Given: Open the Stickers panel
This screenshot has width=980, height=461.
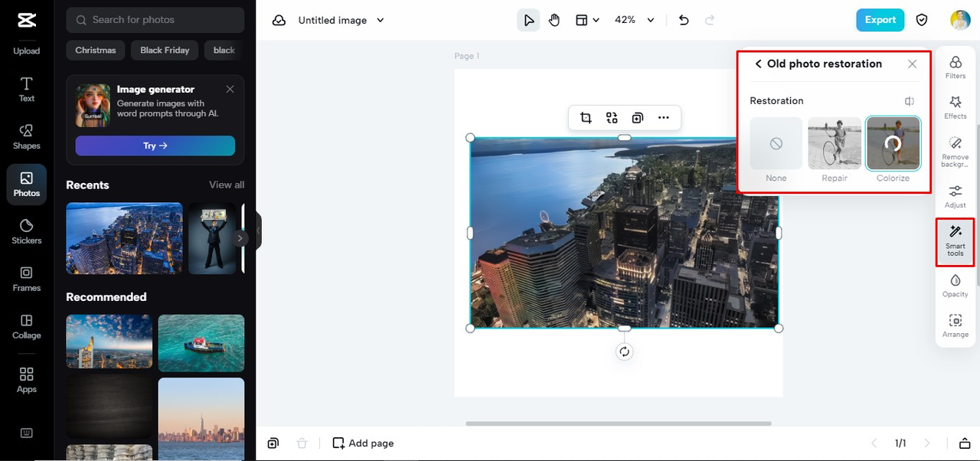Looking at the screenshot, I should (26, 232).
